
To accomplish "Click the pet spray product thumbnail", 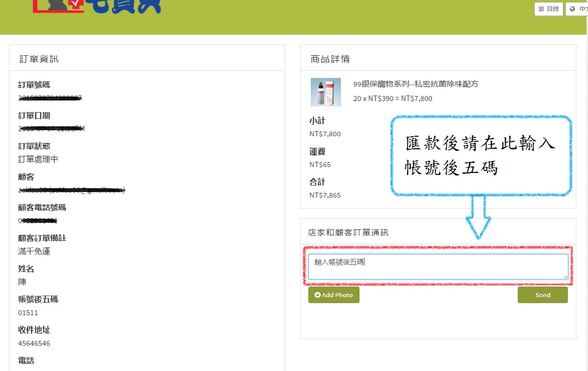I will pyautogui.click(x=325, y=92).
